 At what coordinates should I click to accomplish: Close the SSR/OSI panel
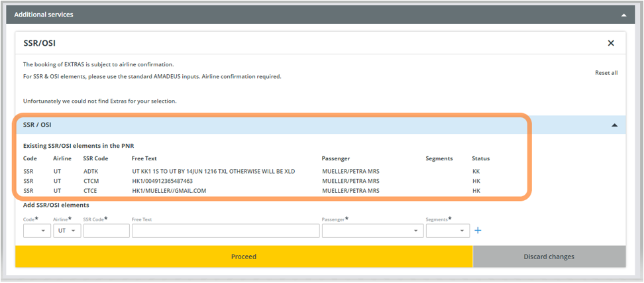611,43
